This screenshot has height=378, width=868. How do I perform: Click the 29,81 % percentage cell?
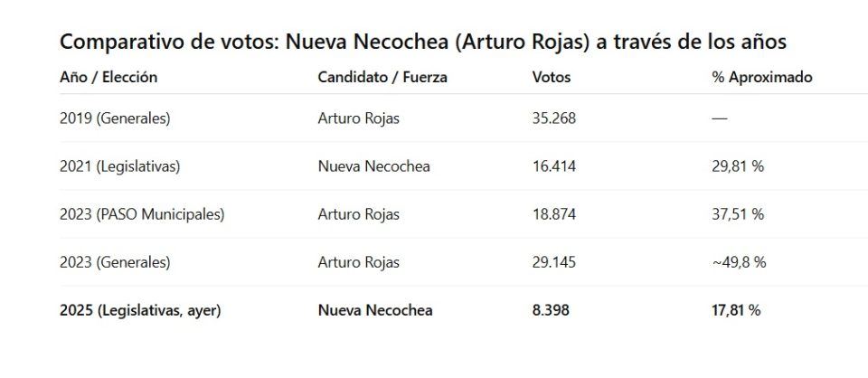738,166
